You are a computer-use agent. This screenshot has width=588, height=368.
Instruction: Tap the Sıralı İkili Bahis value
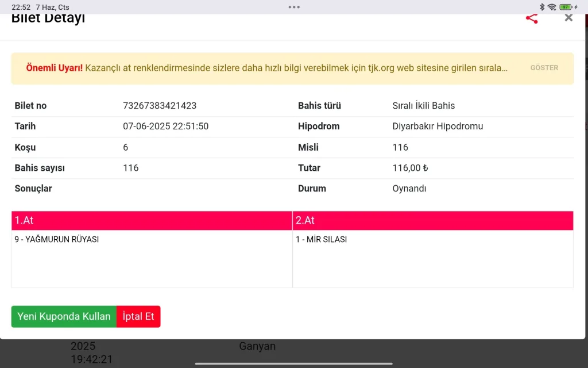424,106
